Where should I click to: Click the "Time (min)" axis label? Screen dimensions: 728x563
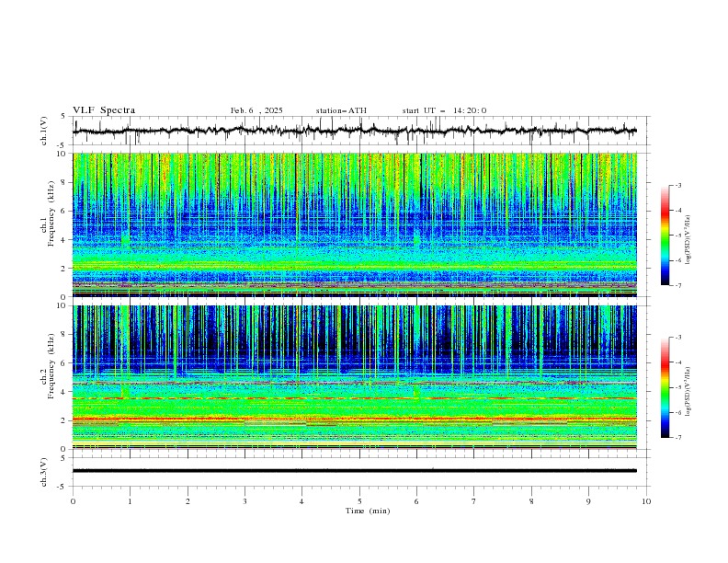(368, 511)
